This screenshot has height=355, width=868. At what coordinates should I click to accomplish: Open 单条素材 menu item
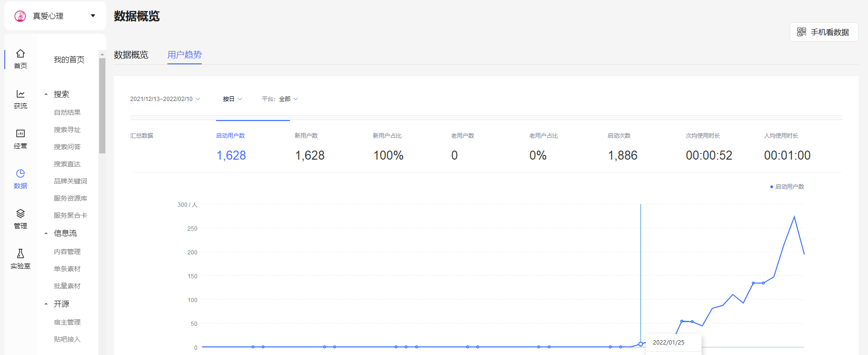coord(67,269)
